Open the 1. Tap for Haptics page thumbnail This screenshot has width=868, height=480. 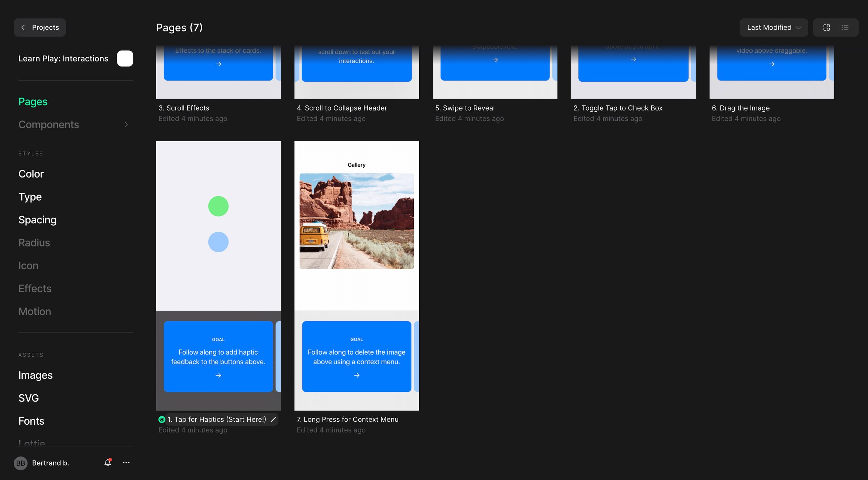click(218, 275)
